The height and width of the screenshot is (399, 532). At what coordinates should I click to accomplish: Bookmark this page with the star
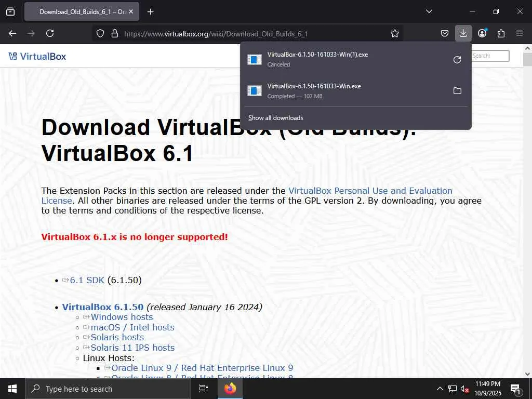pyautogui.click(x=395, y=33)
